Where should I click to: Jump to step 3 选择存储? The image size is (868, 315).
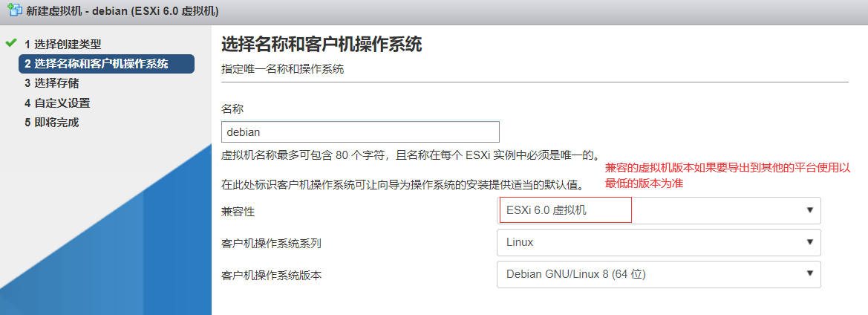[x=51, y=83]
